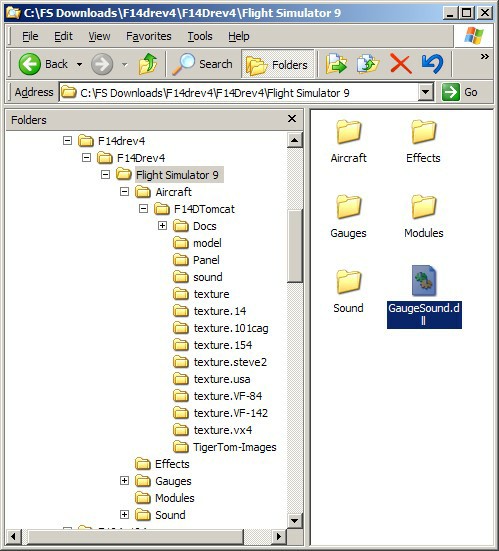The width and height of the screenshot is (499, 551).
Task: Undo with the blue arrow icon
Action: coord(432,64)
